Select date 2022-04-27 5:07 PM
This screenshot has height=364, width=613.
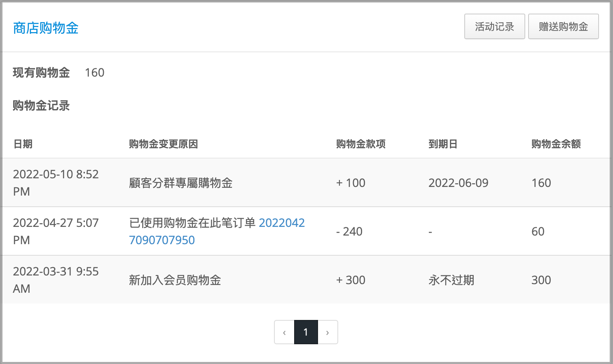tap(56, 231)
